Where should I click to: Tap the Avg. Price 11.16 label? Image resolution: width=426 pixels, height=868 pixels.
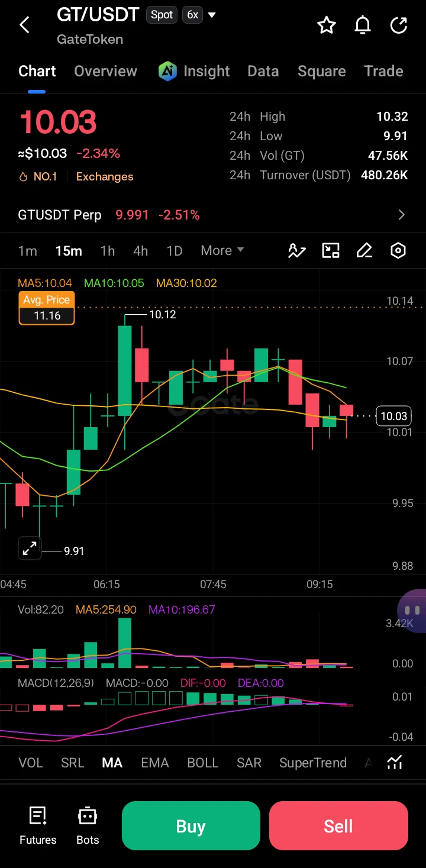47,308
